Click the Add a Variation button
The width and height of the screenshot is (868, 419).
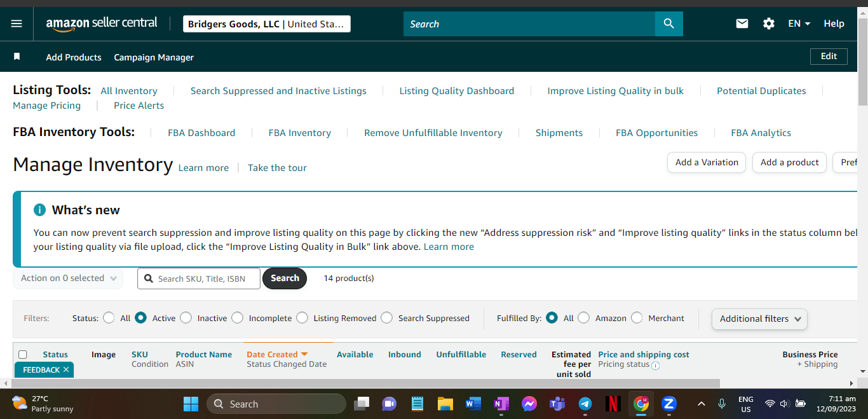coord(707,162)
